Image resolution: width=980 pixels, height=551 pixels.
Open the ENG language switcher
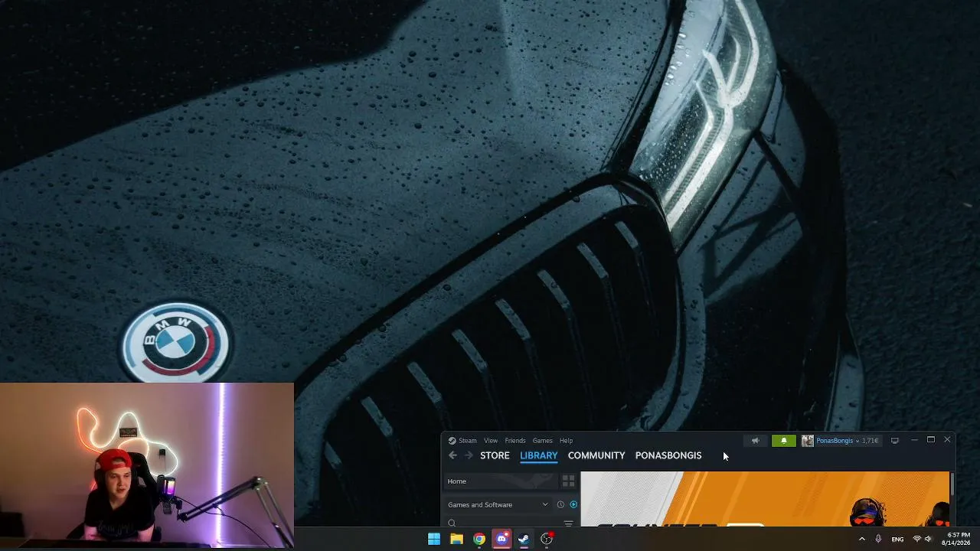897,539
